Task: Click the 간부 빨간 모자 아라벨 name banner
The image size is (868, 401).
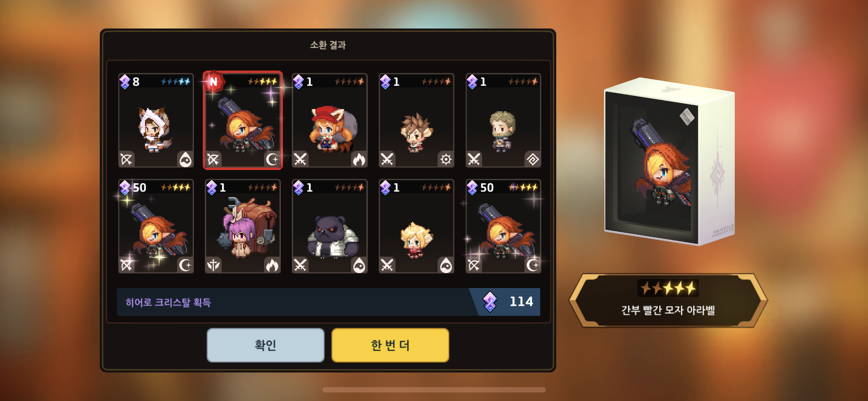Action: (668, 300)
